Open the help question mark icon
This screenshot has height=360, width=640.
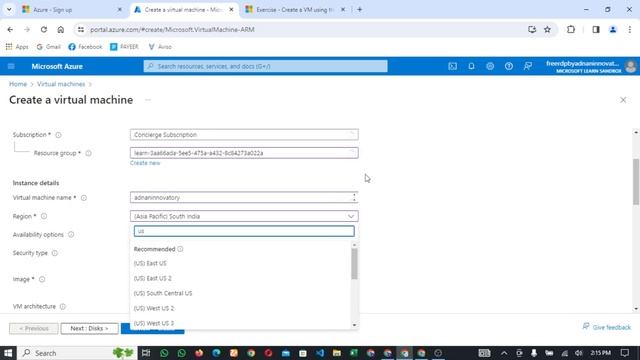point(509,66)
